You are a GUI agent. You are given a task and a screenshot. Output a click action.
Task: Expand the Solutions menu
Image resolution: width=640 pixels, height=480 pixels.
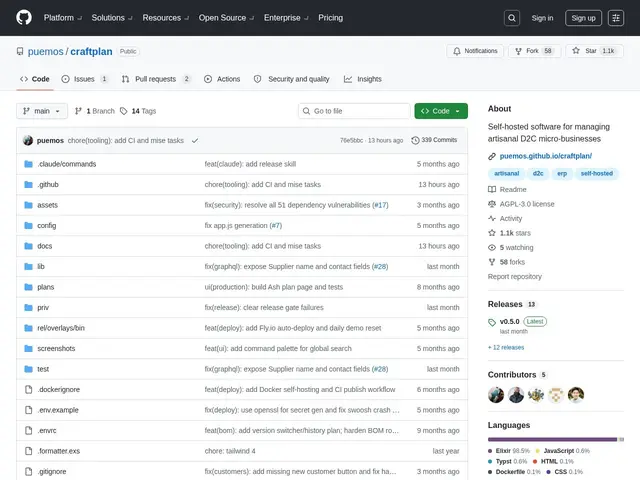click(111, 18)
